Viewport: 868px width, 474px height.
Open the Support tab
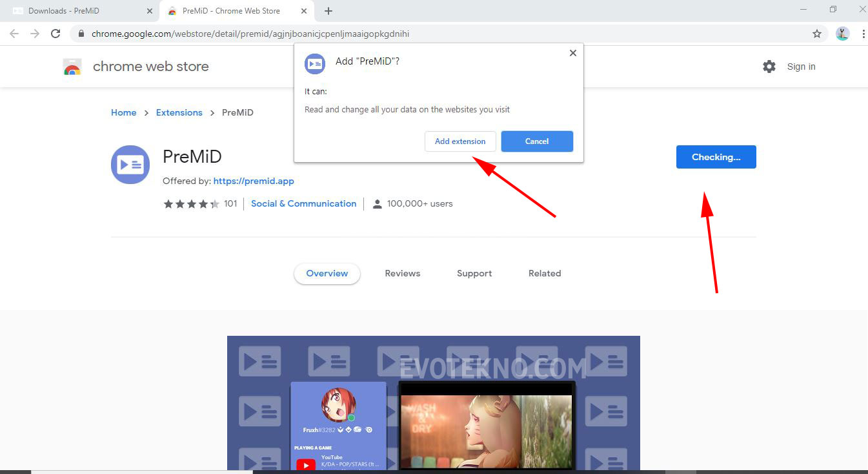(474, 273)
